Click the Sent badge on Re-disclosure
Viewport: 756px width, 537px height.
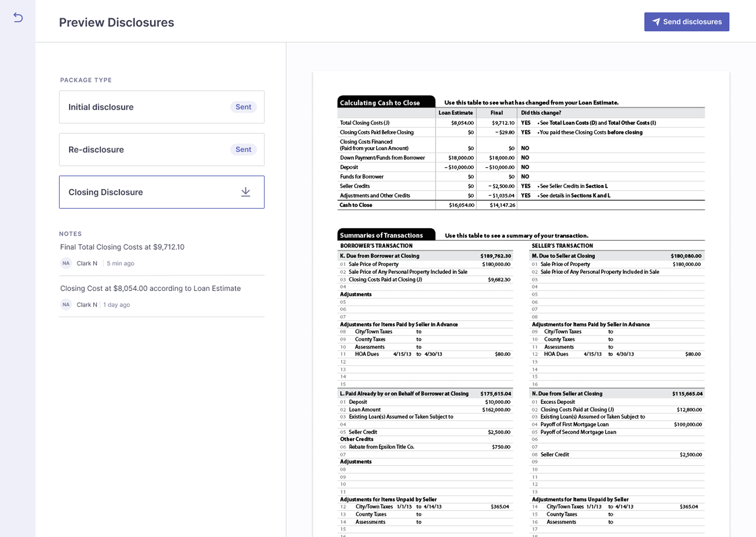click(243, 150)
